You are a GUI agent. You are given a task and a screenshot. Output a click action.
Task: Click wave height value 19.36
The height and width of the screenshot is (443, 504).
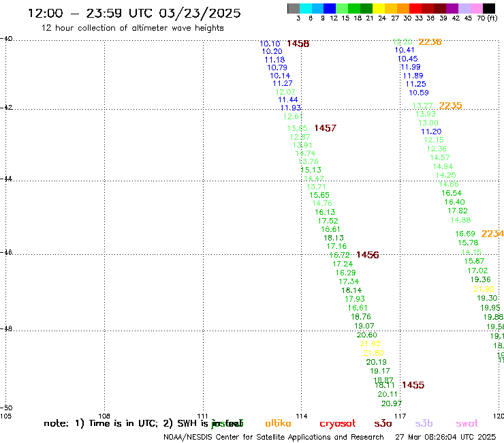pos(481,279)
